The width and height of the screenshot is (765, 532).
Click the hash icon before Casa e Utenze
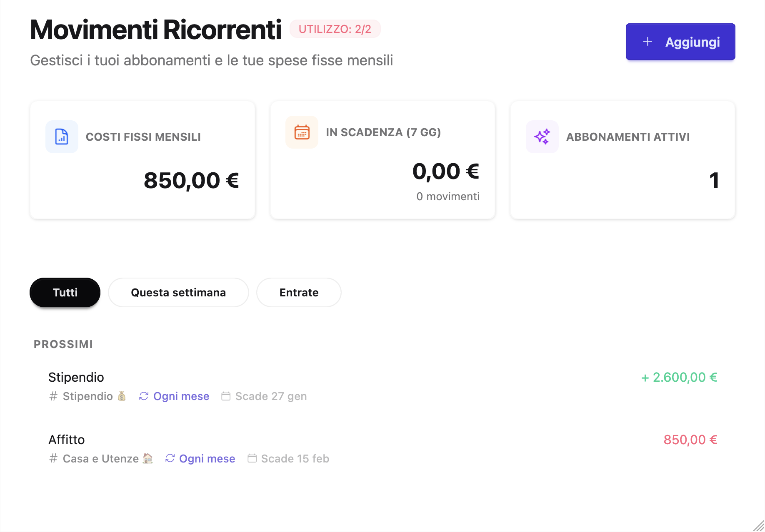pos(53,458)
